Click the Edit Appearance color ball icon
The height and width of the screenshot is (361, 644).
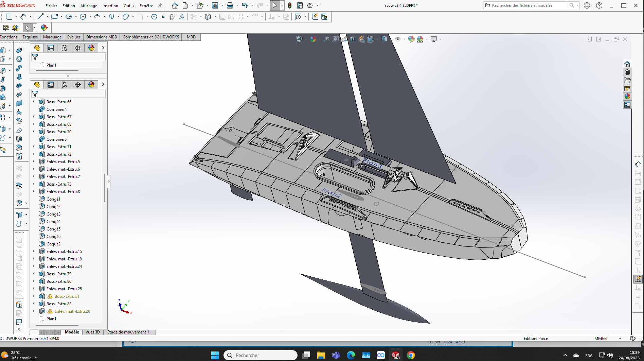(x=411, y=39)
